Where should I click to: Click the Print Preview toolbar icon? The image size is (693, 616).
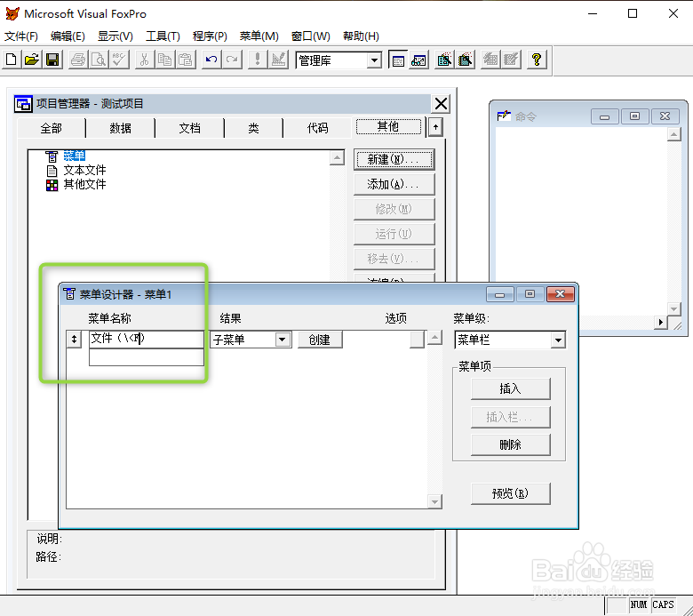[x=99, y=60]
